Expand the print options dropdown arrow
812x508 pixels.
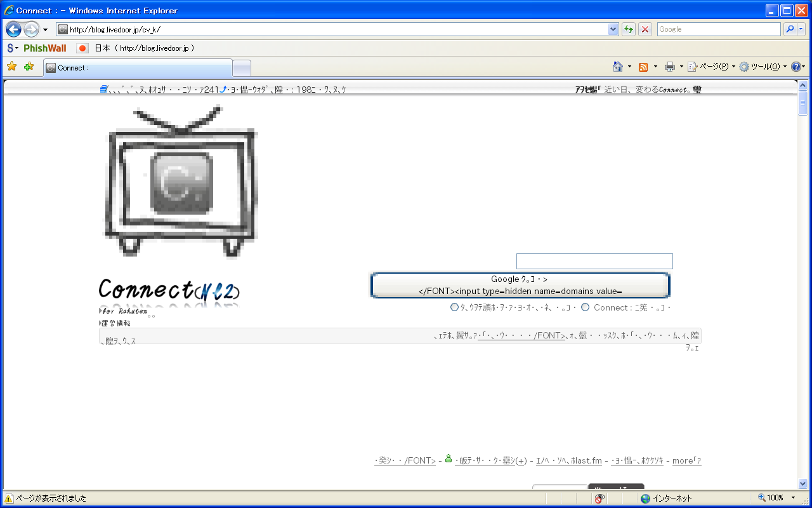coord(681,67)
